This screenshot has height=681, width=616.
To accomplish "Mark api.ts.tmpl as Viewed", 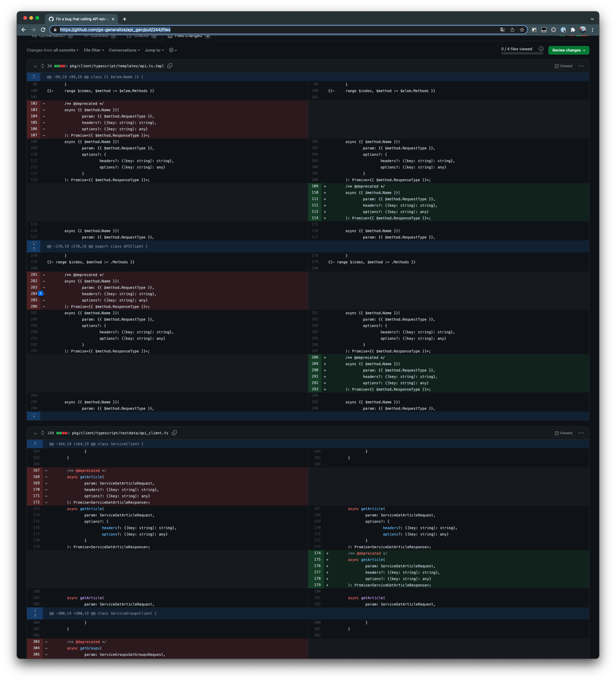I will click(556, 66).
